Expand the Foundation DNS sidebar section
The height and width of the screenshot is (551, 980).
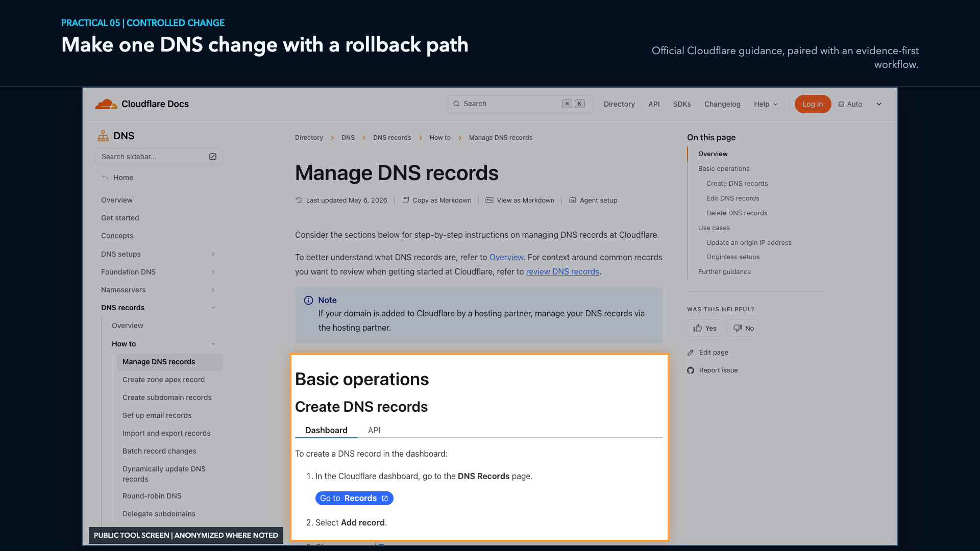click(x=213, y=272)
